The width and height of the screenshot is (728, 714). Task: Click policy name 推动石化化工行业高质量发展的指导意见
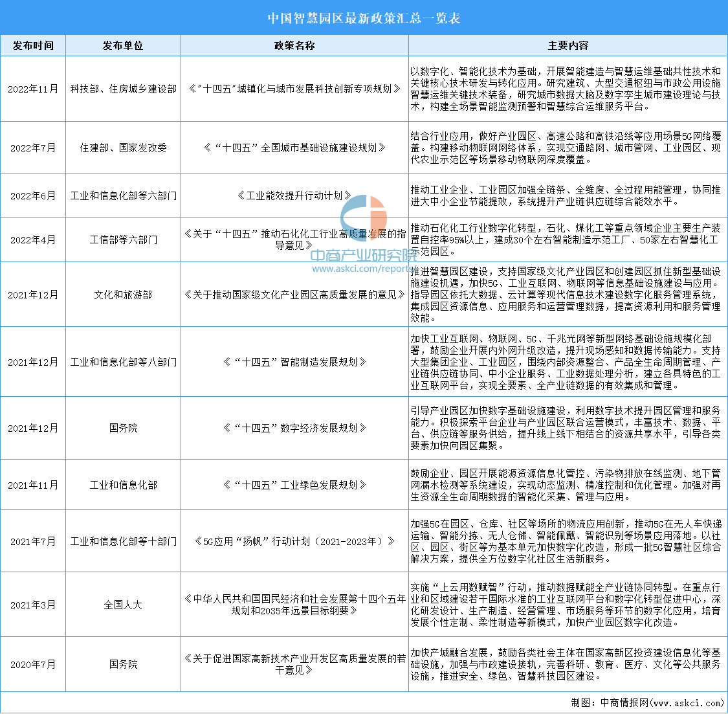[294, 240]
